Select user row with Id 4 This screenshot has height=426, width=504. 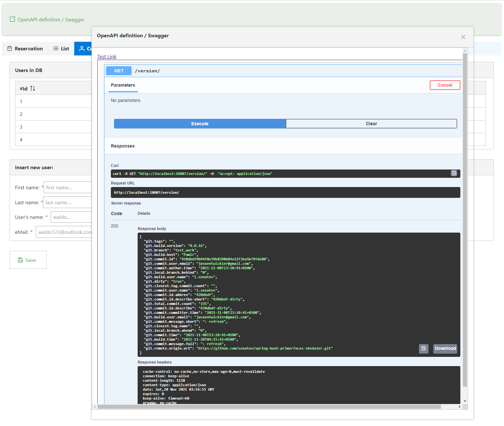pos(54,140)
